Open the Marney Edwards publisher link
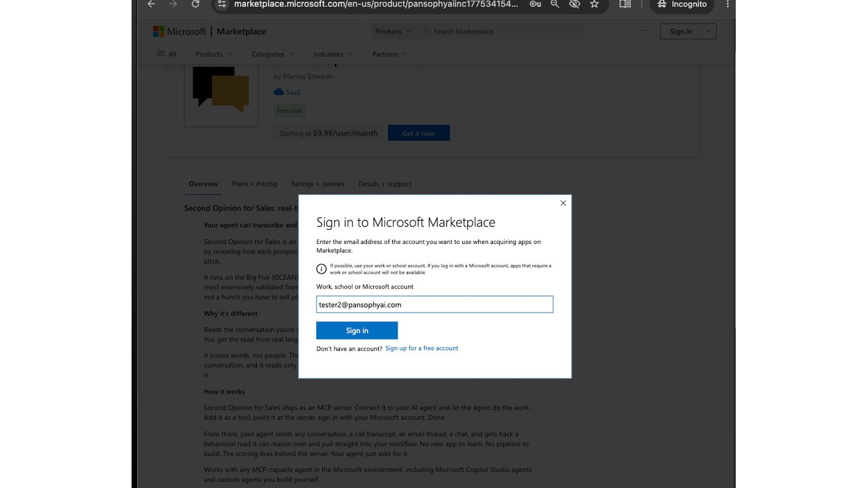868x488 pixels. 308,77
